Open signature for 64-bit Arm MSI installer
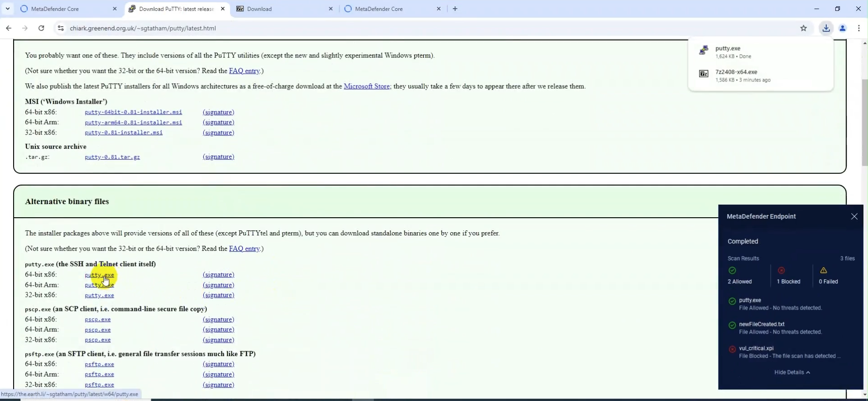This screenshot has height=401, width=868. 218,122
